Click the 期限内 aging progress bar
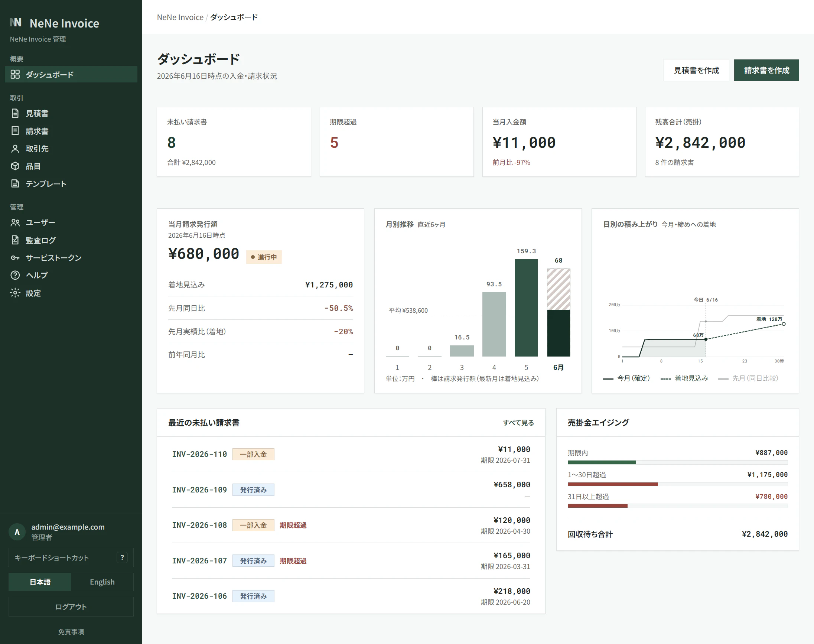The height and width of the screenshot is (644, 814). click(x=677, y=462)
